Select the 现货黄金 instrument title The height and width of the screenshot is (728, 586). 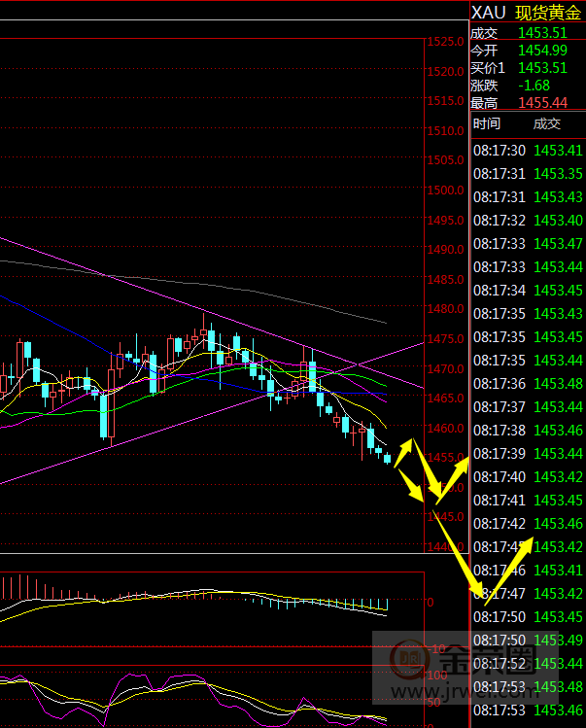547,12
